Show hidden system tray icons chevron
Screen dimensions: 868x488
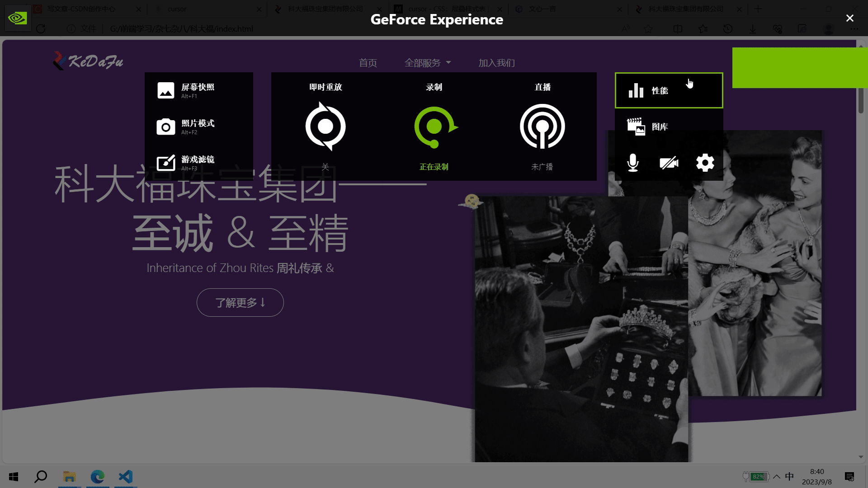(x=777, y=476)
